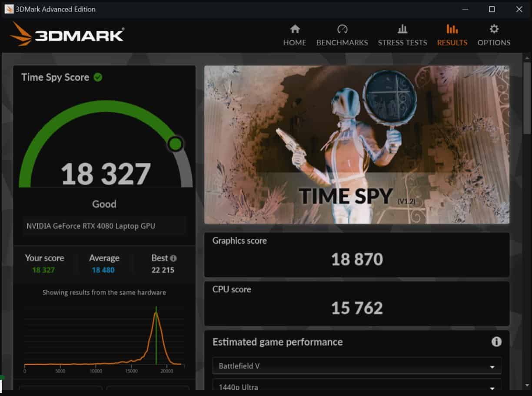This screenshot has height=396, width=532.
Task: Click the CPU score value 15 762
Action: click(357, 308)
